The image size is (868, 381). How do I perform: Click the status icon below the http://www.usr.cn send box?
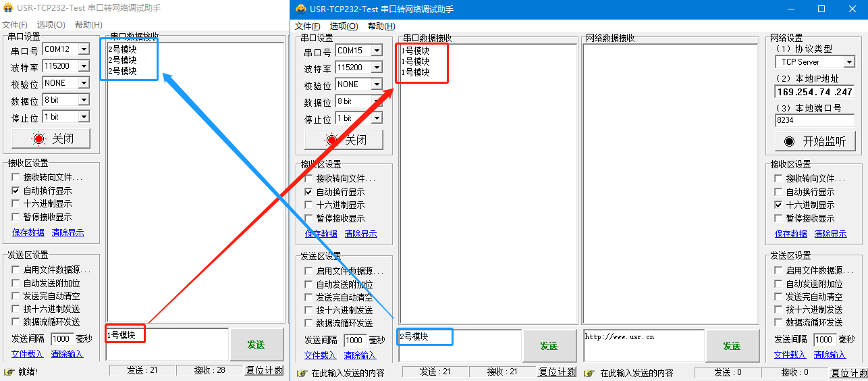click(x=589, y=373)
